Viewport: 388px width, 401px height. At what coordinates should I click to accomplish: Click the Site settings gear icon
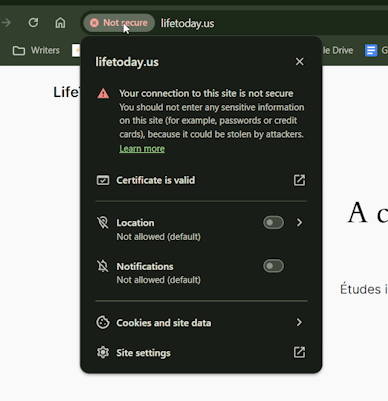[103, 352]
